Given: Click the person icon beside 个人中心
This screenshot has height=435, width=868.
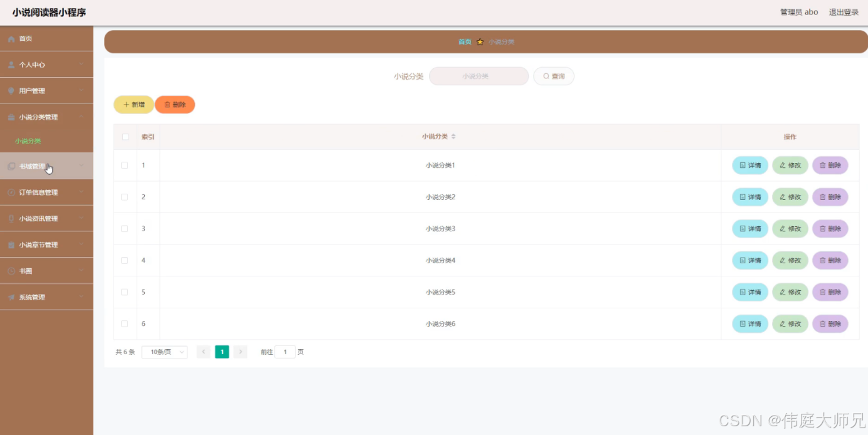Looking at the screenshot, I should click(11, 65).
